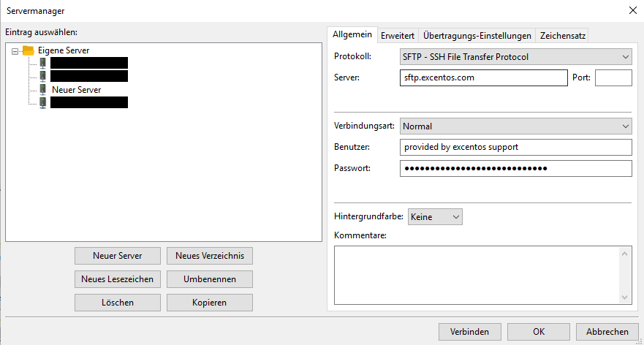The height and width of the screenshot is (345, 644).
Task: Open the Verbindungsart dropdown
Action: (x=516, y=126)
